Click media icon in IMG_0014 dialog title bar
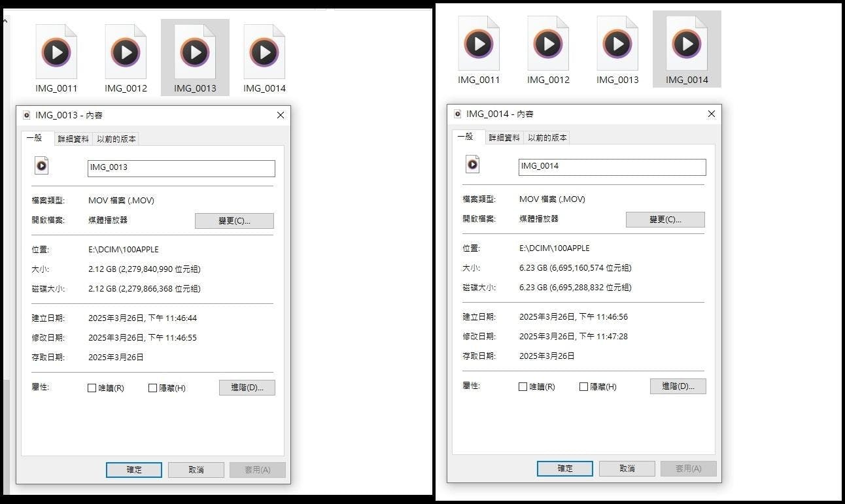 [x=457, y=114]
